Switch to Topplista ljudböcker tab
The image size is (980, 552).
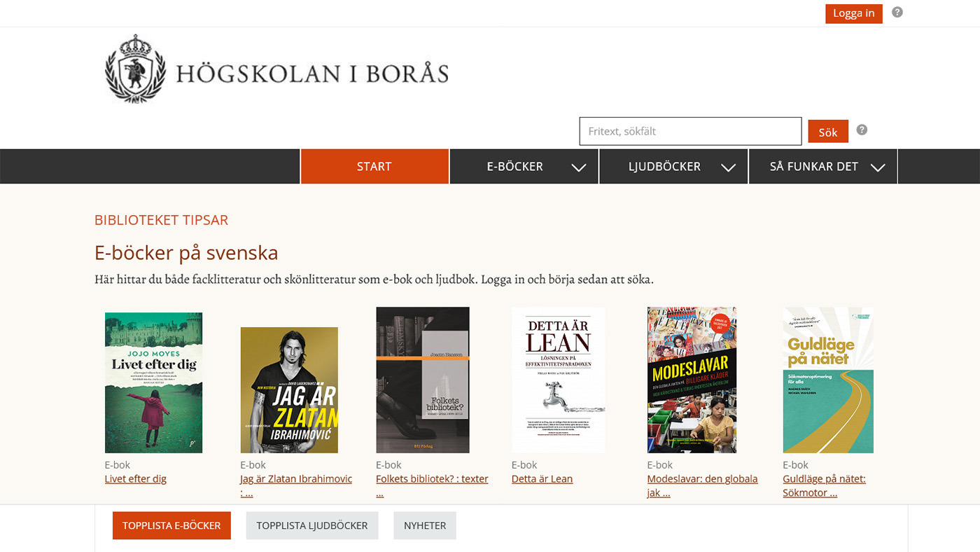312,525
